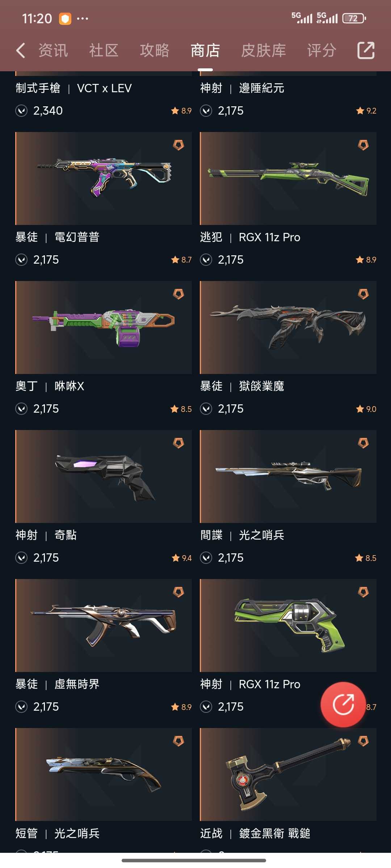This screenshot has height=868, width=391.
Task: Tap the badge icon on 電幻普普 card
Action: click(x=178, y=145)
